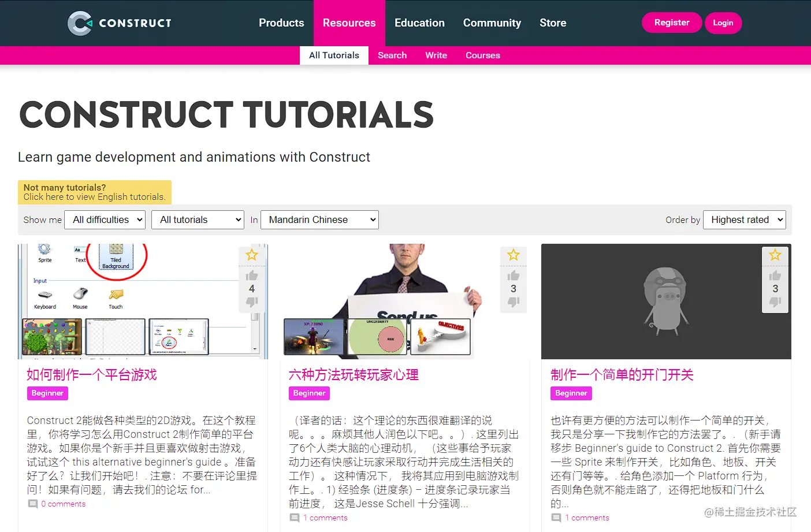Open the Education menu
Screen dimensions: 811x532
pyautogui.click(x=419, y=23)
